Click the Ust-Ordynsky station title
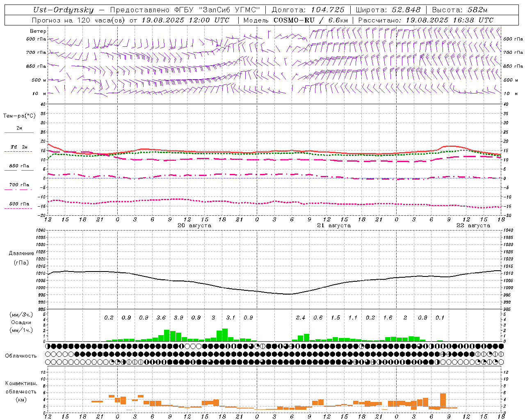The image size is (525, 420). 63,10
